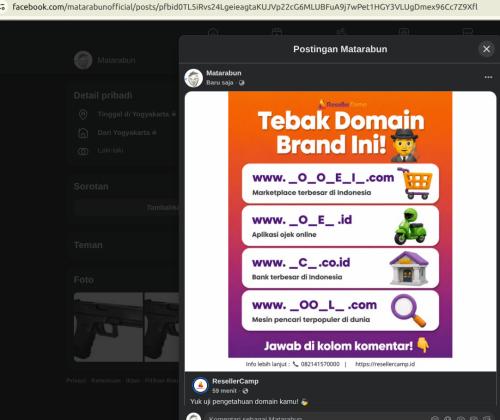Open the ResellerCamp page name link
This screenshot has height=420, width=500.
(x=235, y=381)
